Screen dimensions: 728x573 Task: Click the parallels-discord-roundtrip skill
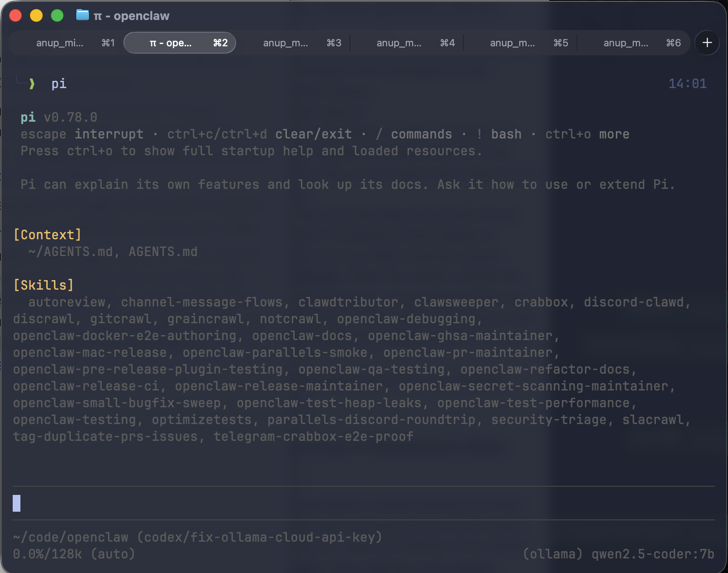click(x=371, y=420)
